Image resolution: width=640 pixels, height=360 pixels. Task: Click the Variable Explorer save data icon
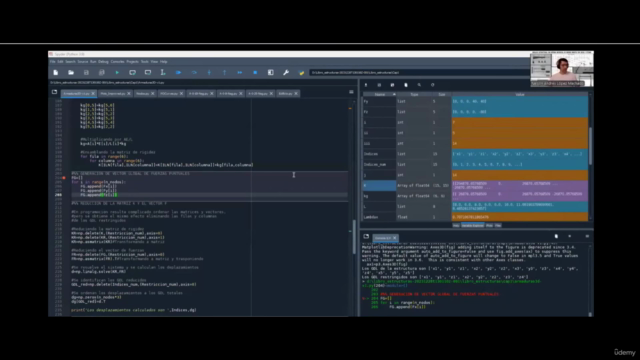379,85
